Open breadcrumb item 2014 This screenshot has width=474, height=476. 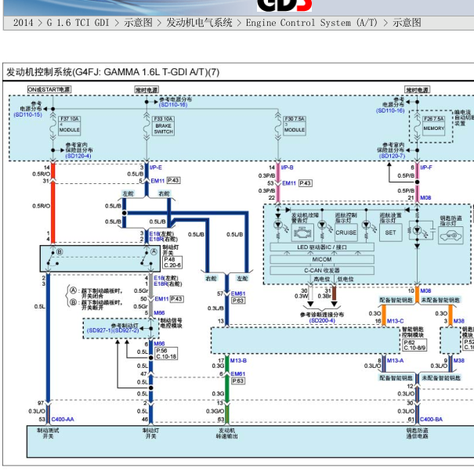[23, 23]
